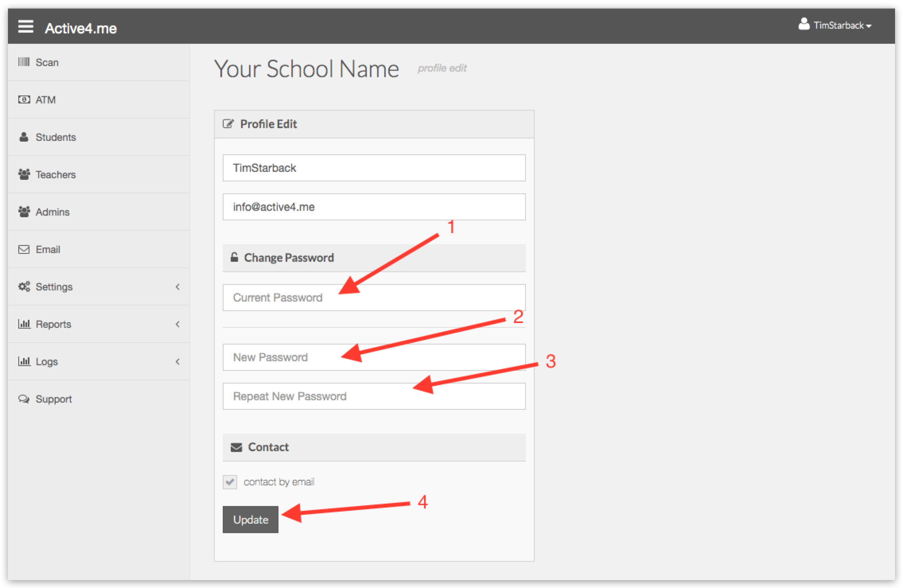Click the Email envelope icon in sidebar
The image size is (903, 588).
pos(24,249)
